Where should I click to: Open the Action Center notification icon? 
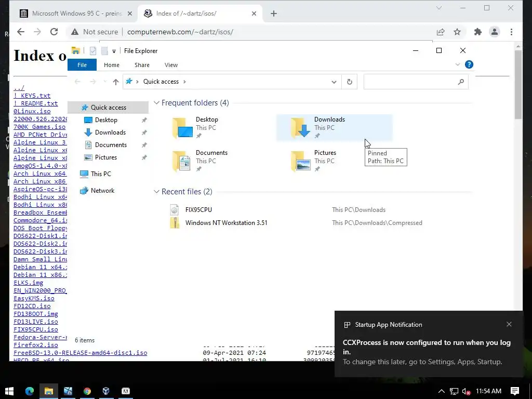[515, 391]
